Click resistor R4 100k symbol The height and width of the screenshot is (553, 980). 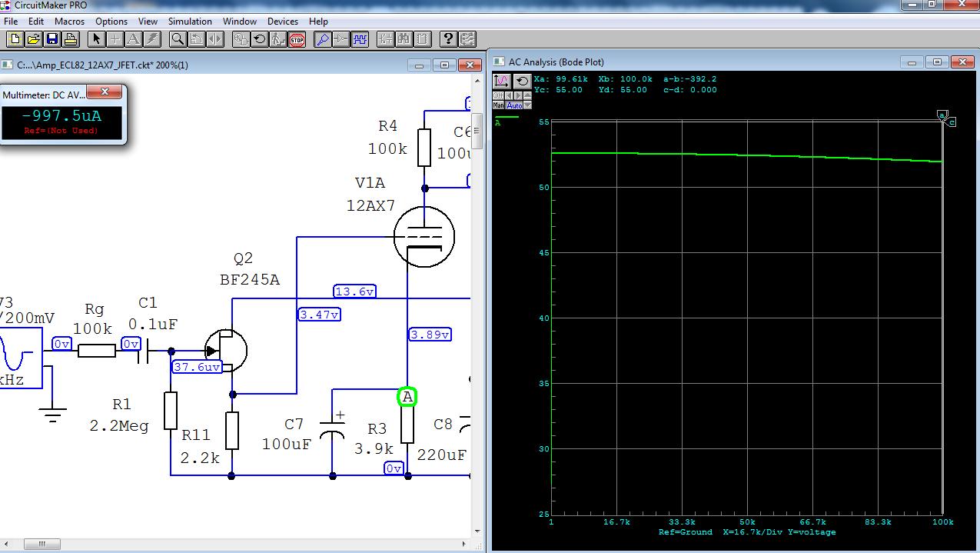(x=424, y=148)
